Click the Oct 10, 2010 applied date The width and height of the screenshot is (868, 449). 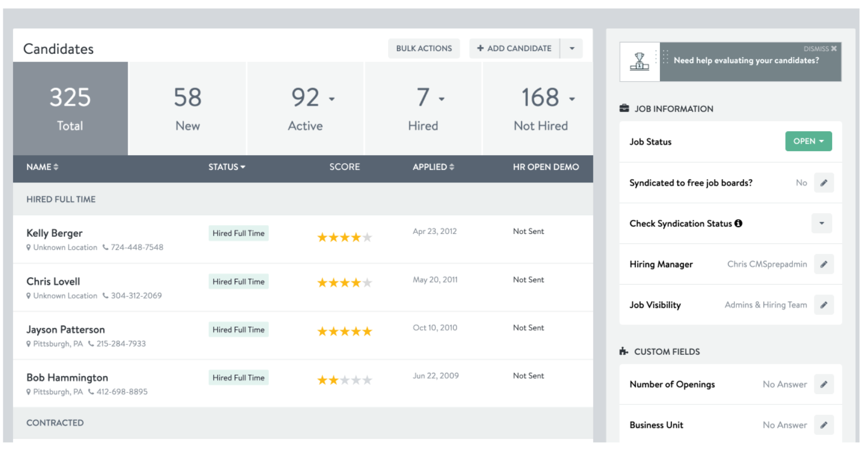(x=435, y=328)
